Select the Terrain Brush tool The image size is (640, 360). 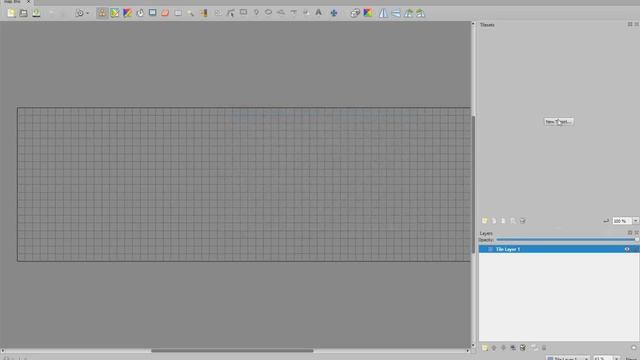click(115, 13)
